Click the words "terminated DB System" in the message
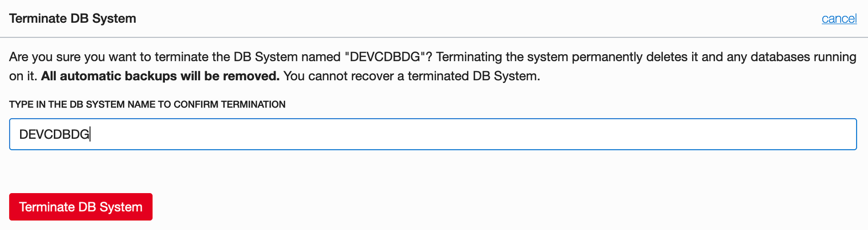 473,76
